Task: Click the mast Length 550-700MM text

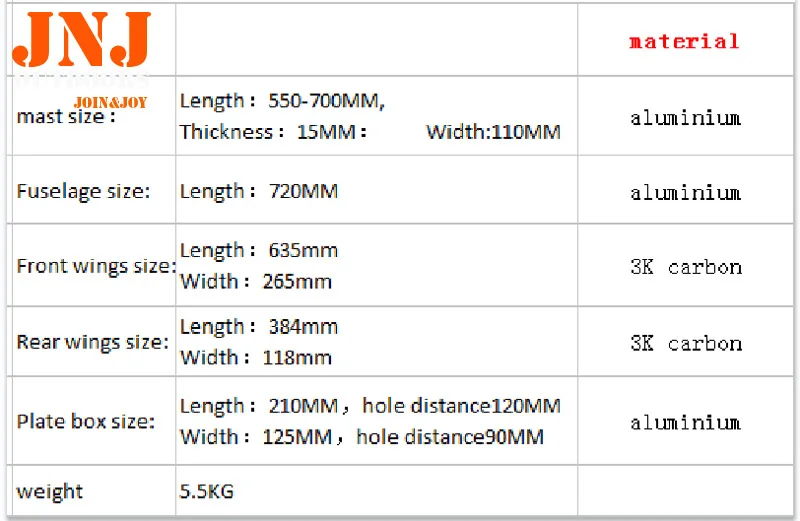Action: tap(282, 101)
